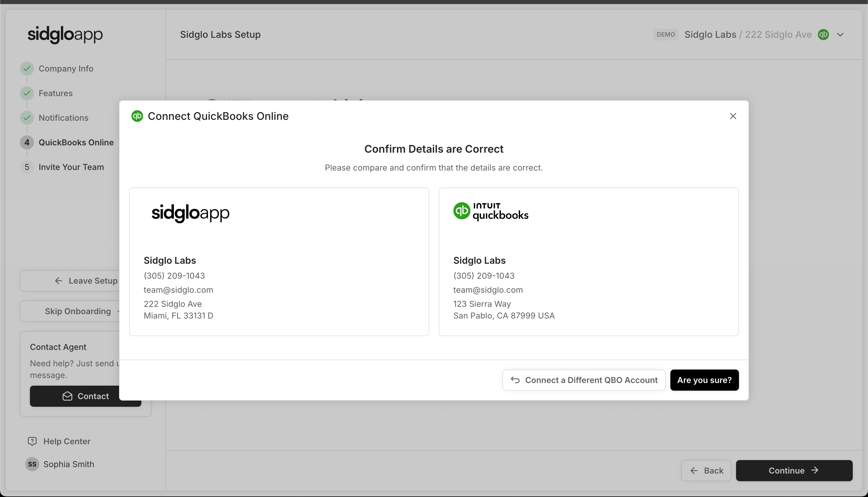Expand the Sidglo Labs company dropdown
Screen dimensions: 868x497
pos(840,35)
